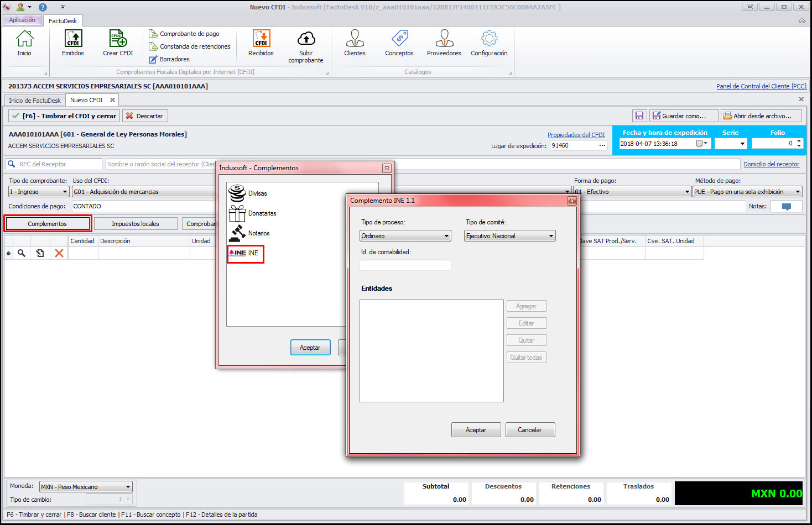The image size is (812, 525).
Task: Select INE complement
Action: tap(245, 253)
